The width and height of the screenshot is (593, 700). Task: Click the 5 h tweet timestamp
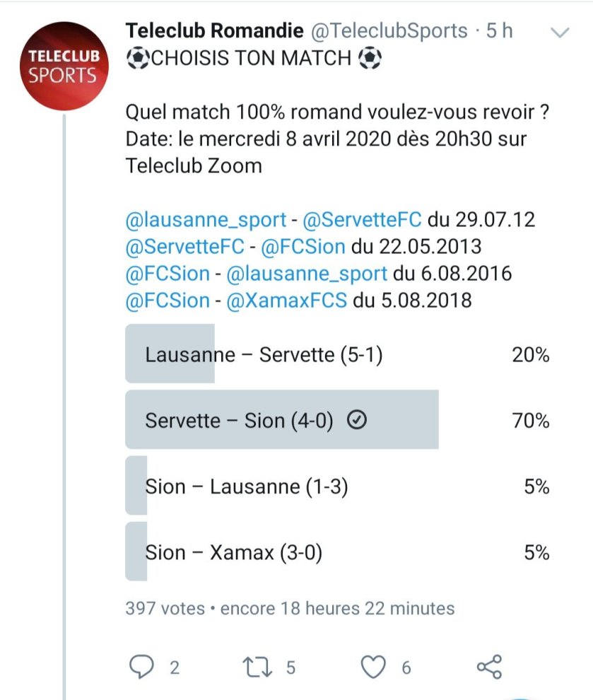pyautogui.click(x=500, y=31)
